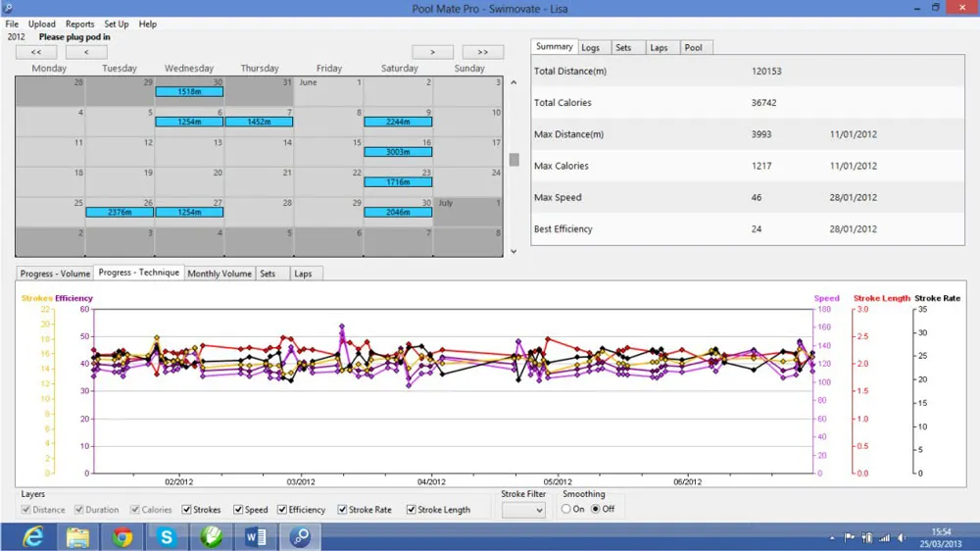Open Internet Explorer from the taskbar
The image size is (980, 551).
[x=32, y=536]
